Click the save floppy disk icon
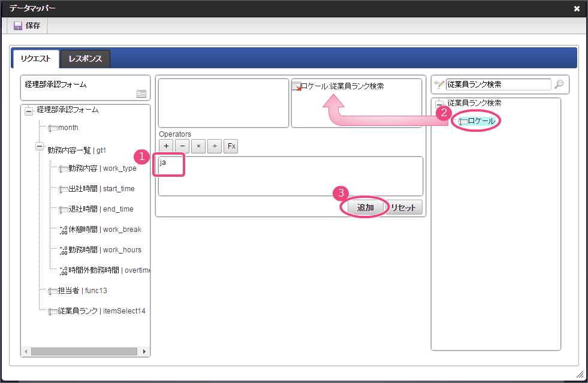 coord(17,26)
